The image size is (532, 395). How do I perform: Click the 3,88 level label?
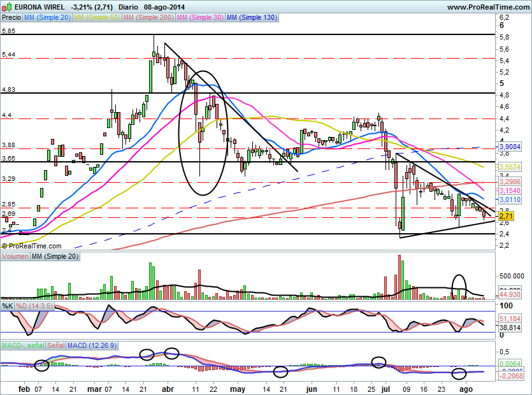8,145
